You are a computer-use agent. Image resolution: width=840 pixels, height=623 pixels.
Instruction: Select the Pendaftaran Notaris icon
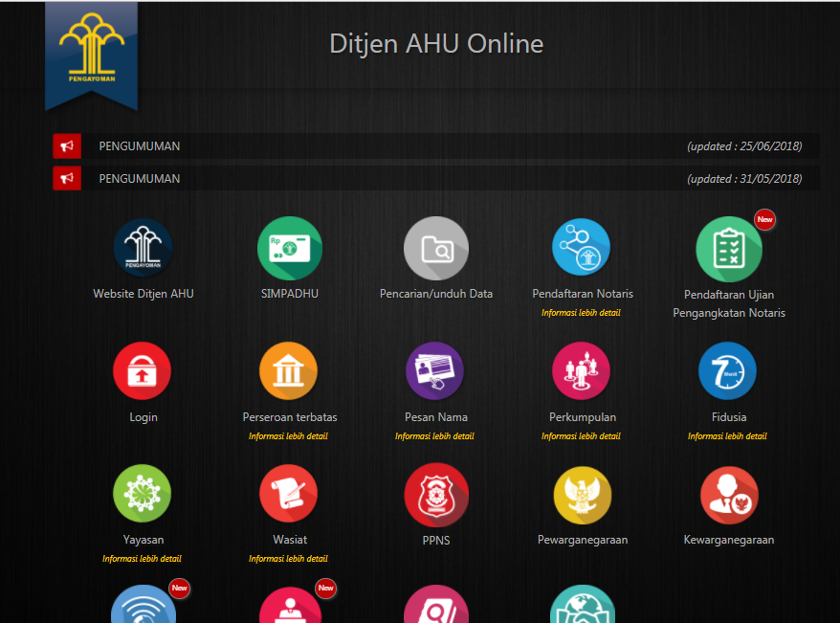coord(582,248)
